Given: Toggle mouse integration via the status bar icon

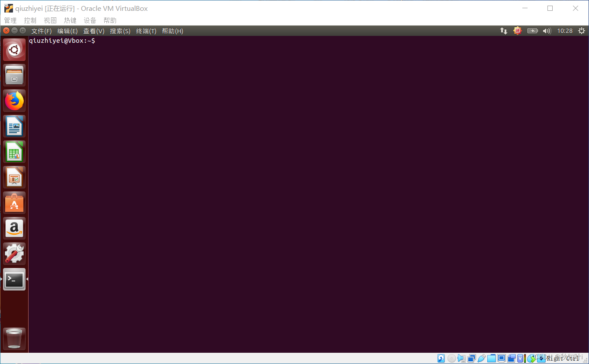Looking at the screenshot, I should (x=532, y=358).
